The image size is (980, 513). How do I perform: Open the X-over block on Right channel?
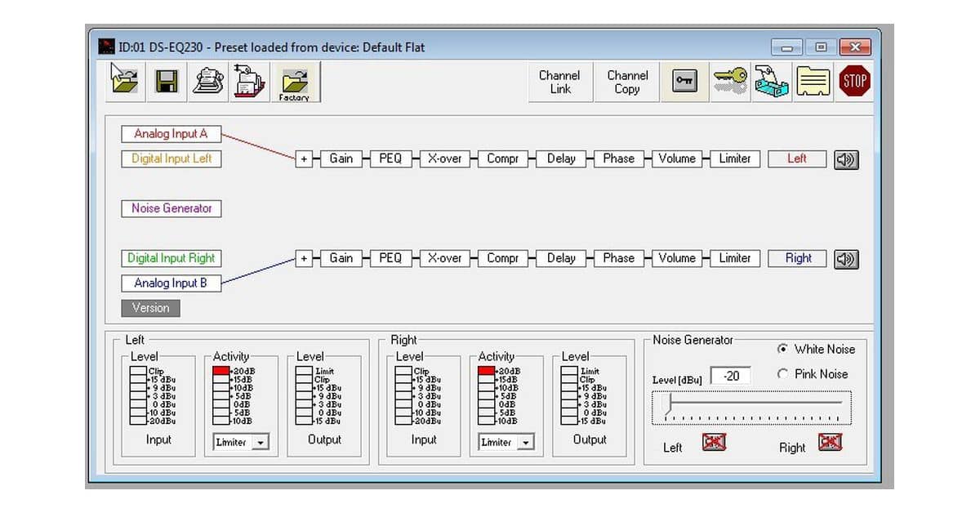click(x=444, y=258)
